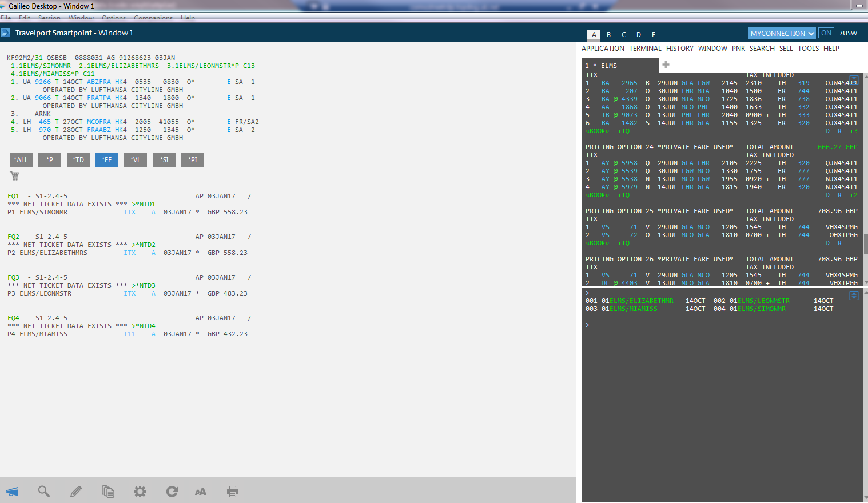Click the >*NTD1 net ticket data link

tap(144, 204)
